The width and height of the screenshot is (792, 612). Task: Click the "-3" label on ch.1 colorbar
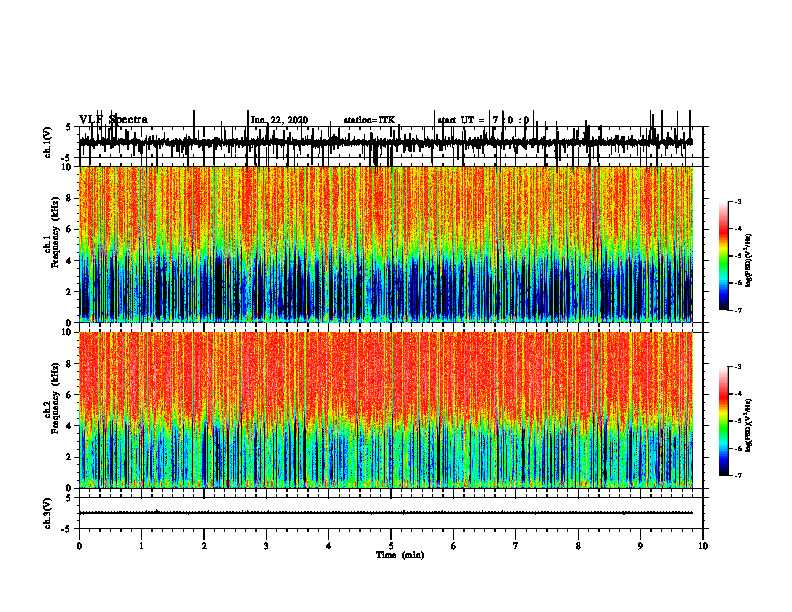coord(738,202)
